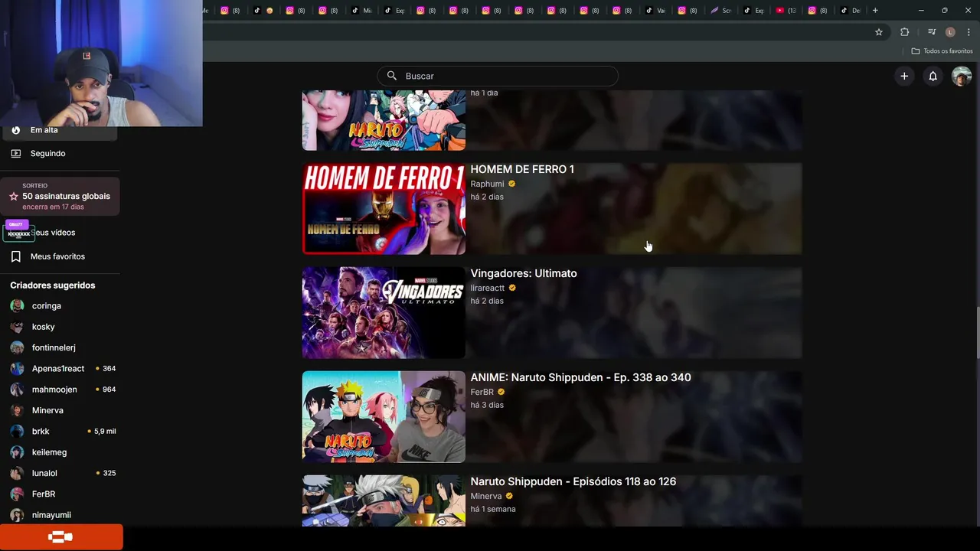This screenshot has width=980, height=551.
Task: Click brkk's avatar icon
Action: tap(17, 431)
